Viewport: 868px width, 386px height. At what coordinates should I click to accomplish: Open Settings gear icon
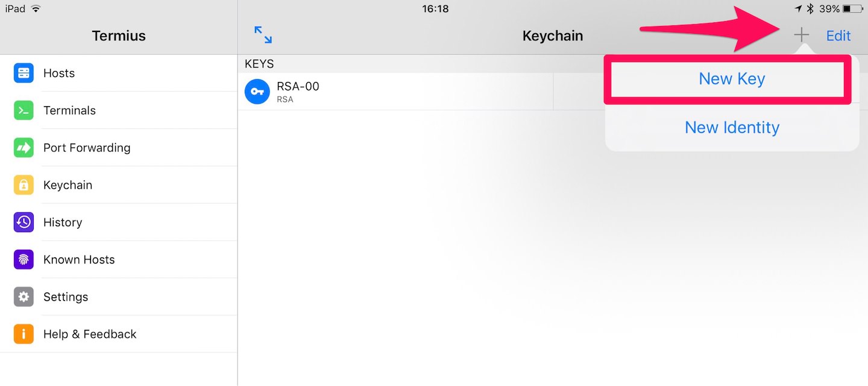(24, 297)
